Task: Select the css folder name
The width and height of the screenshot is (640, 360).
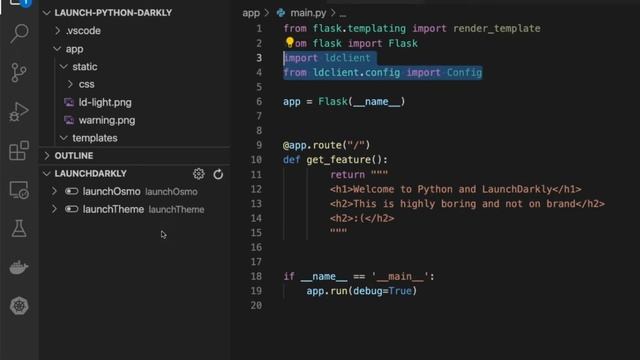Action: coord(87,84)
